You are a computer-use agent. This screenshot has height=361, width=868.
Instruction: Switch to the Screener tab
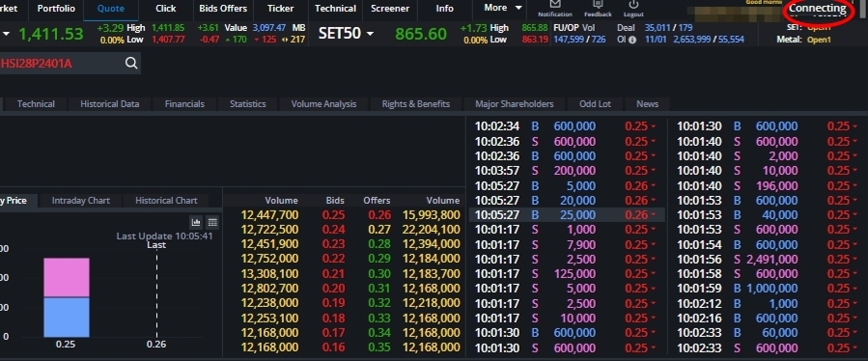click(x=390, y=9)
